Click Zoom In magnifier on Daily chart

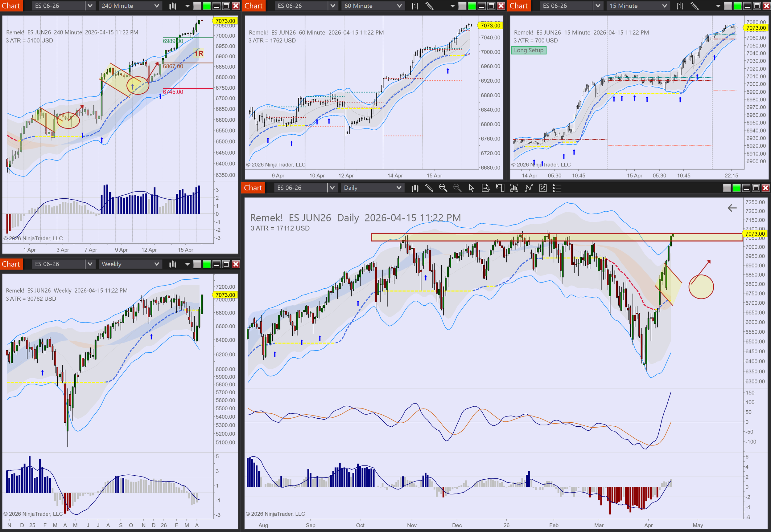click(x=443, y=188)
